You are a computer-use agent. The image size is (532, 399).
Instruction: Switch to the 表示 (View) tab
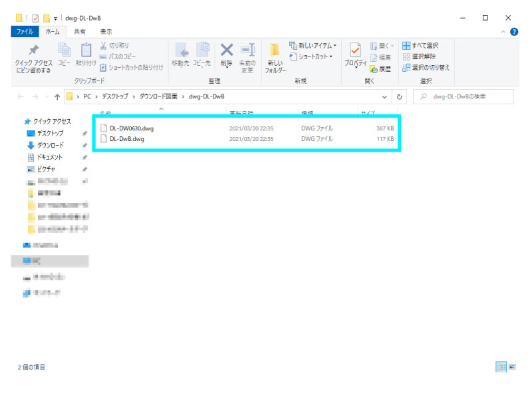[106, 31]
